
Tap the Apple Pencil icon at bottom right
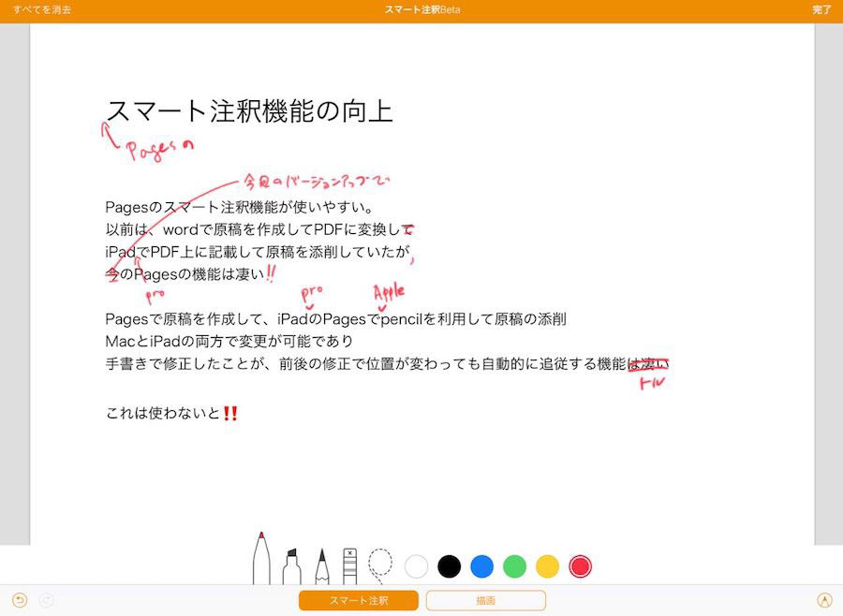click(x=824, y=600)
